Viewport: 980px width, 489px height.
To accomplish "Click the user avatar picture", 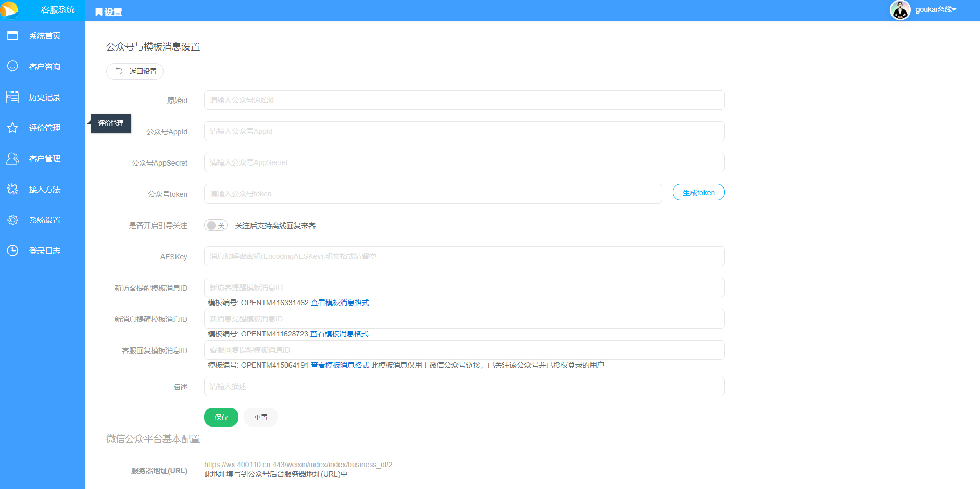I will click(x=900, y=10).
